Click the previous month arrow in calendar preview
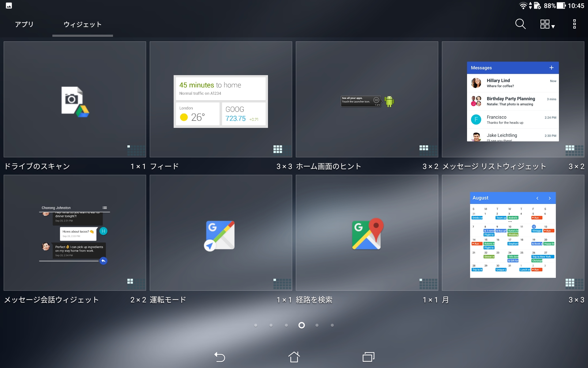Viewport: 588px width, 368px height. pyautogui.click(x=537, y=198)
